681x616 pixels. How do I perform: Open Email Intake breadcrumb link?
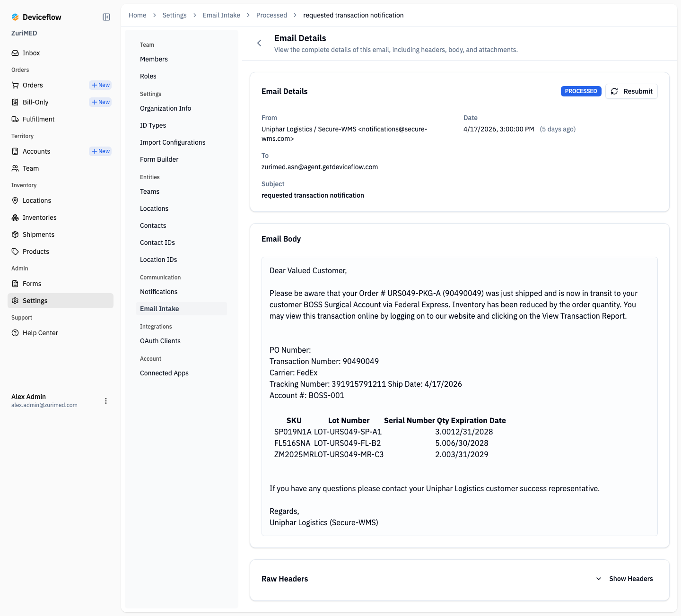(x=221, y=15)
